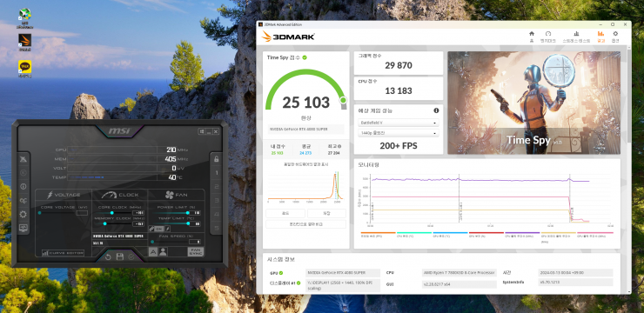Toggle the teal CPU temperature legend item
644x313 pixels.
[413, 235]
